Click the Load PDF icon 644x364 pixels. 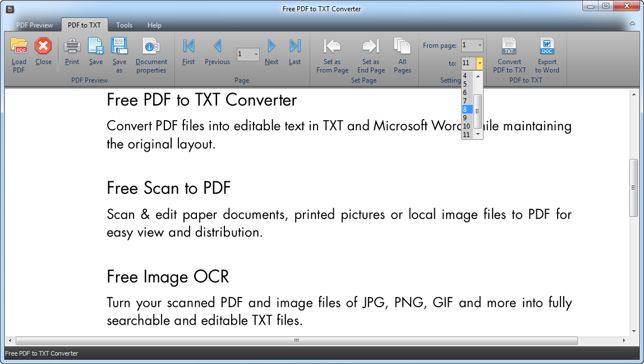19,47
